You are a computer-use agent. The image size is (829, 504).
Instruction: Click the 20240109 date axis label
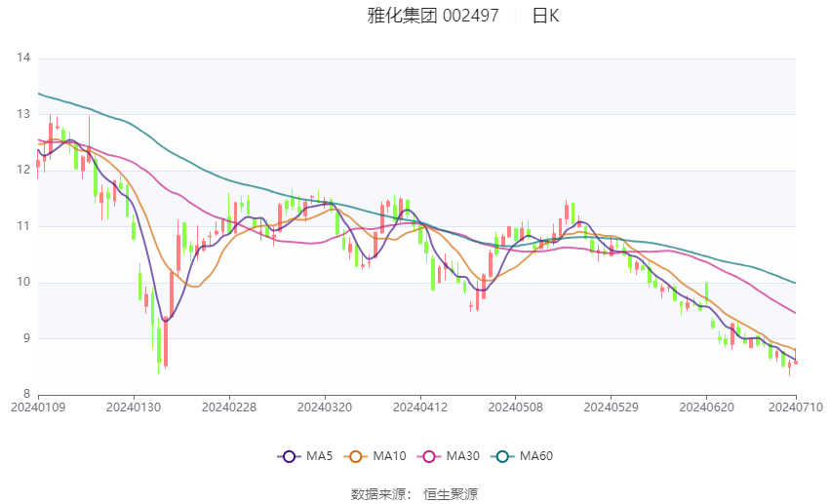click(x=38, y=407)
